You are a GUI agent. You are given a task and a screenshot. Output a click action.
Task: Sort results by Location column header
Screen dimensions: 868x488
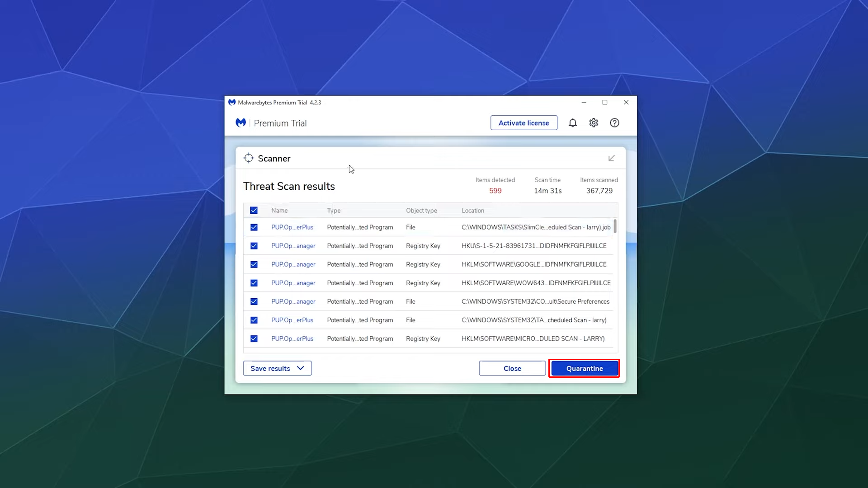[x=473, y=211]
